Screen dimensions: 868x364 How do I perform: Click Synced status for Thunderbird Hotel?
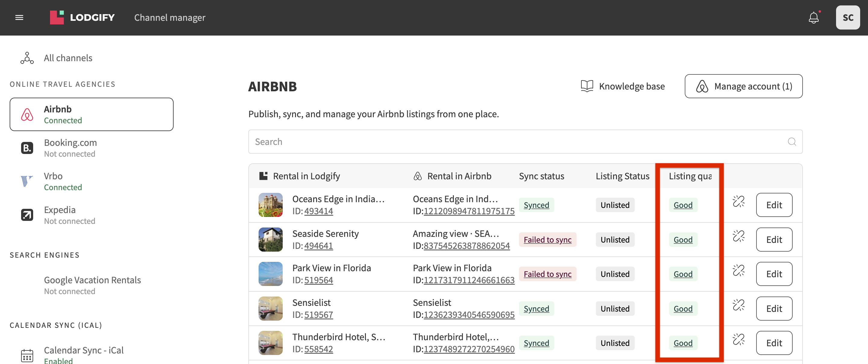click(x=536, y=344)
